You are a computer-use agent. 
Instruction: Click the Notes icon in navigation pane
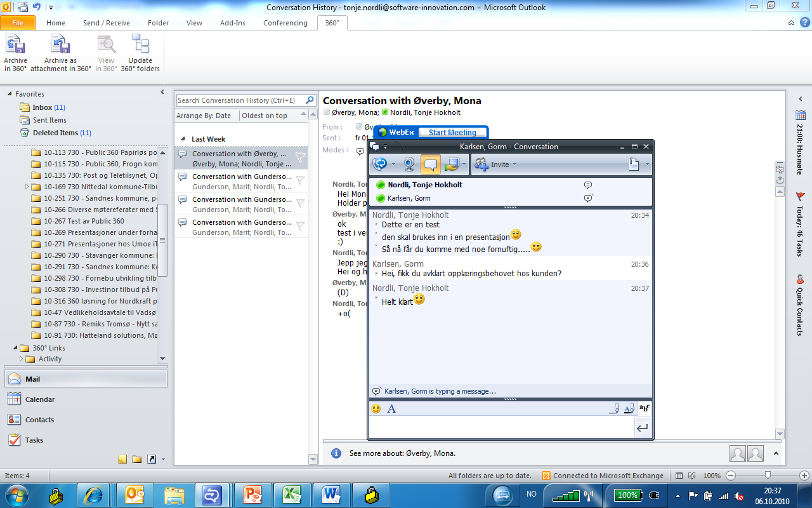[x=123, y=459]
